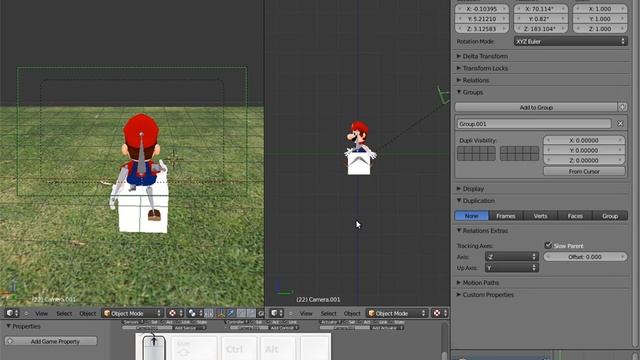Viewport: 640px width, 360px height.
Task: Toggle first layer in right Dupli Visibility grid
Action: click(x=504, y=150)
